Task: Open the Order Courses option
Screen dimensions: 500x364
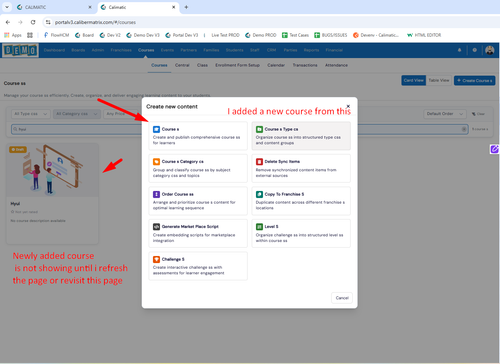Action: [198, 201]
